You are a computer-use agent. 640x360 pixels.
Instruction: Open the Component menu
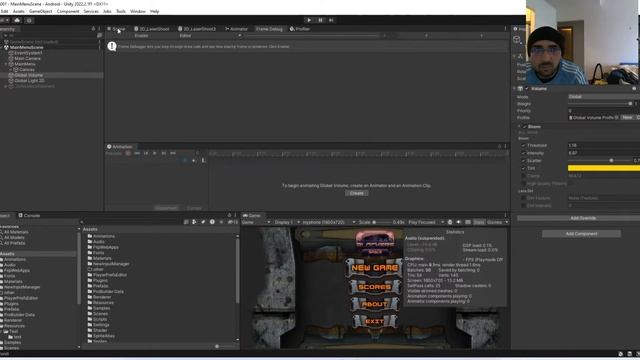coord(68,11)
